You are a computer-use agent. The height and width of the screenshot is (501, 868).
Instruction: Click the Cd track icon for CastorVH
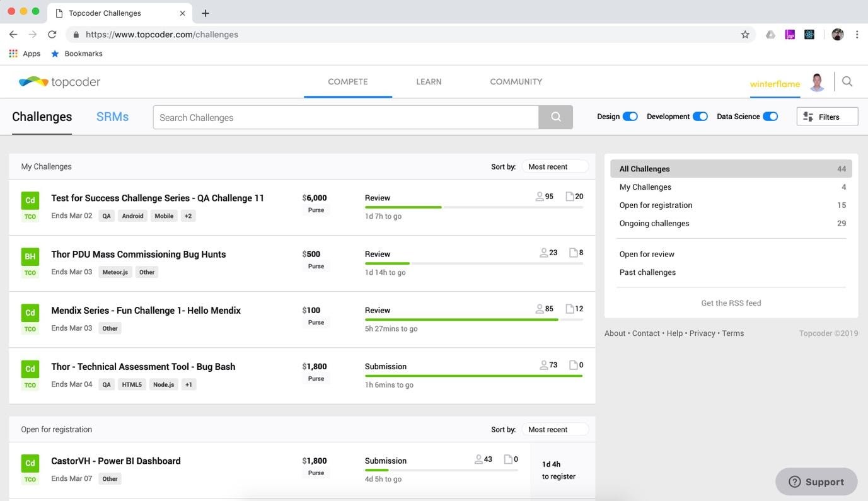(x=30, y=463)
